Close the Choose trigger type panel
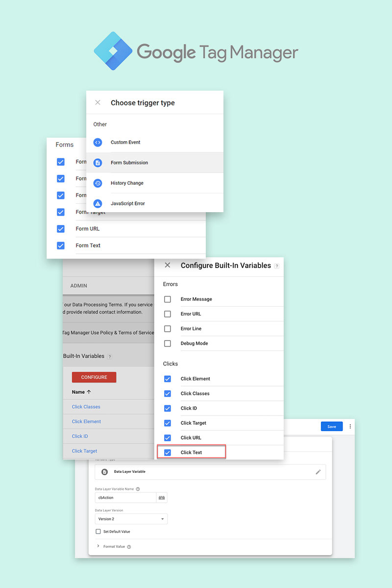Viewport: 392px width, 588px height. (x=98, y=102)
